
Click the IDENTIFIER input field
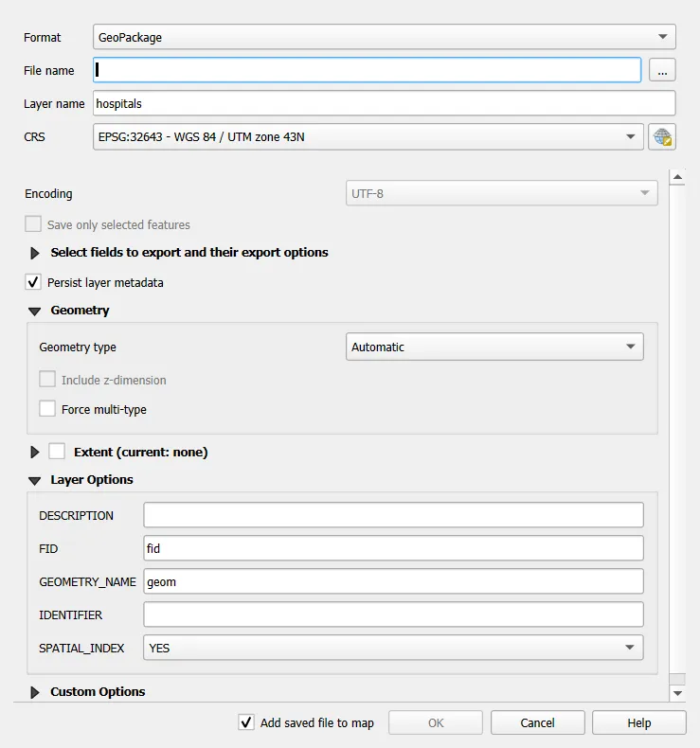393,614
